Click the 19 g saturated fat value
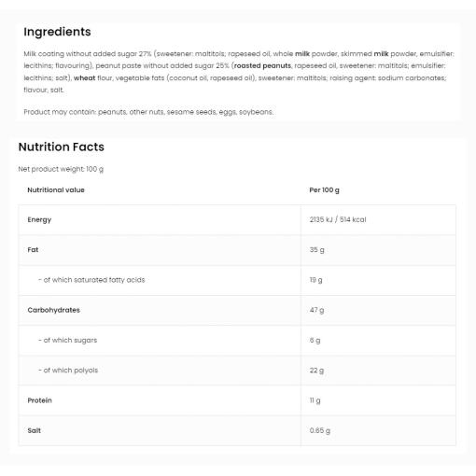Viewport: 476px width, 476px height. pos(315,280)
